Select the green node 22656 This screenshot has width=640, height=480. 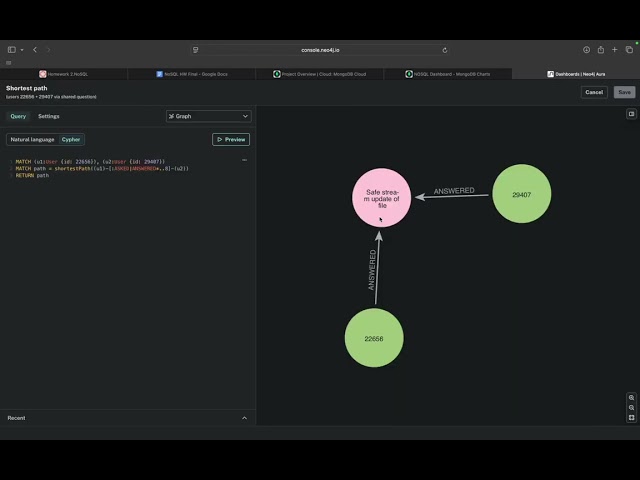pos(374,338)
